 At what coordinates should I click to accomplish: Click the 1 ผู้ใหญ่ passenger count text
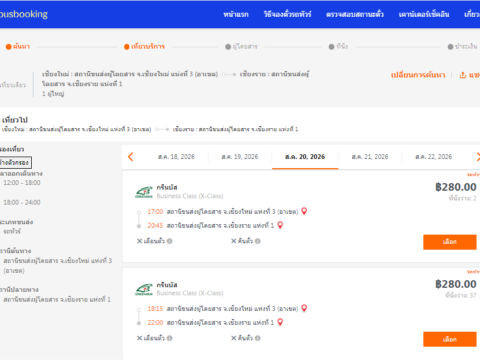click(53, 94)
